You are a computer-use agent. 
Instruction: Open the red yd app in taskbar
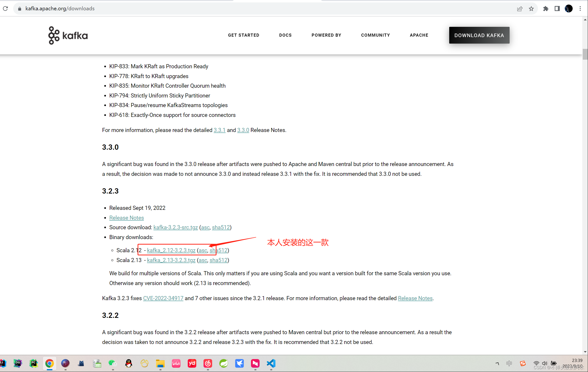(x=192, y=363)
